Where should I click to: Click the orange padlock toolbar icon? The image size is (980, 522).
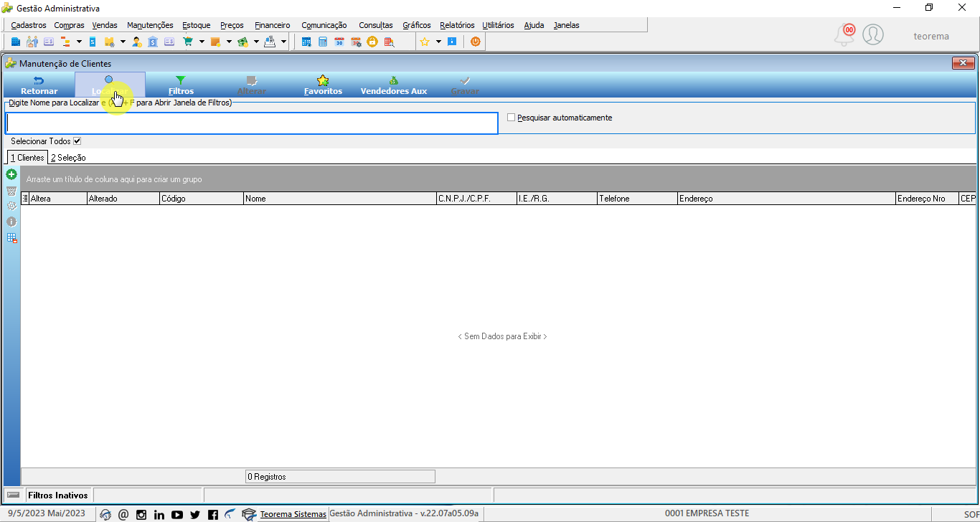coord(372,42)
